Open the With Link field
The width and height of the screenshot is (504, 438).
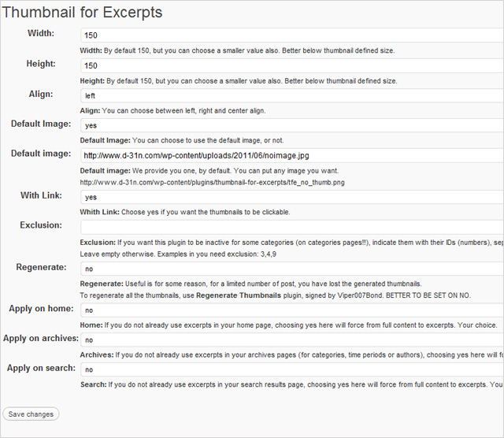[x=291, y=198]
